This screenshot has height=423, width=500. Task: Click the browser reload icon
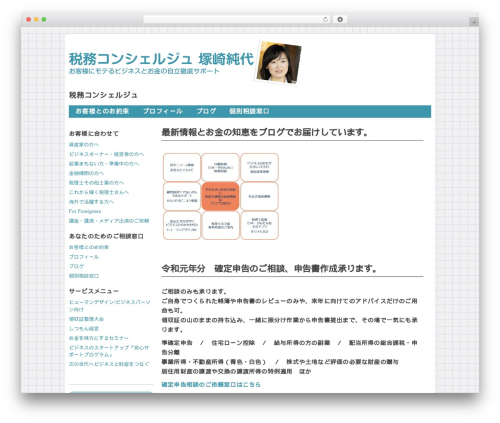click(325, 19)
